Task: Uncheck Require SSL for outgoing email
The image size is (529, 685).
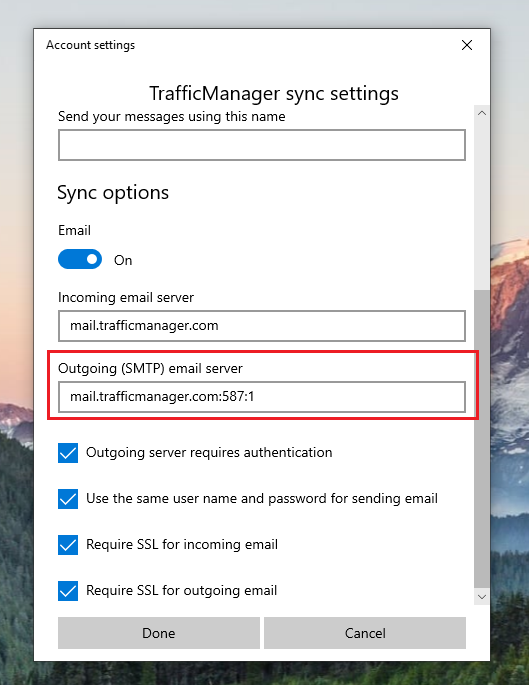Action: pyautogui.click(x=68, y=591)
